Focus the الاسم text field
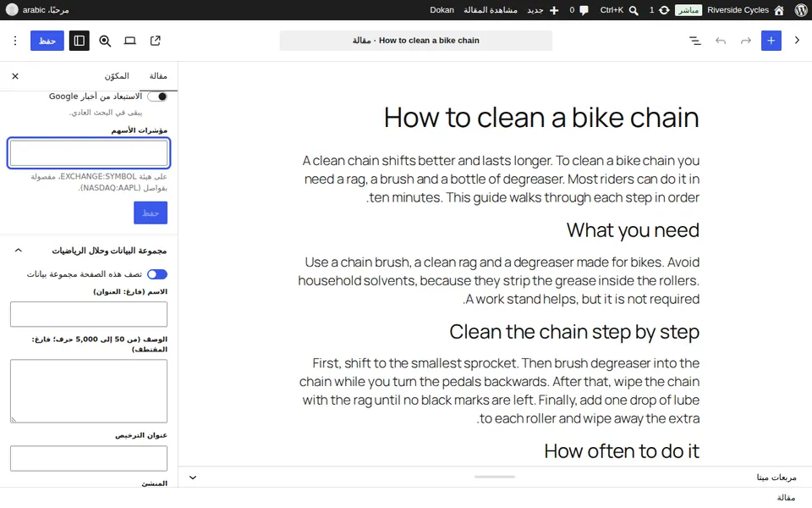This screenshot has width=812, height=508. pos(89,314)
